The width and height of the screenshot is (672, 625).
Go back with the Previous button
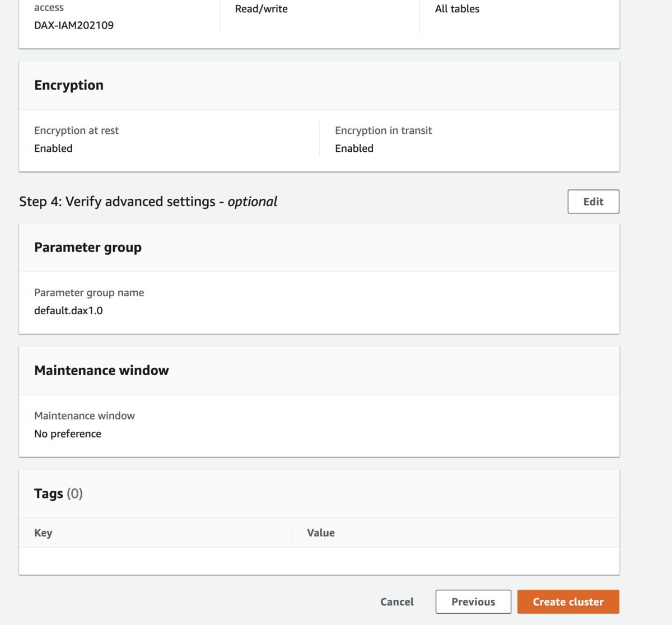[473, 601]
